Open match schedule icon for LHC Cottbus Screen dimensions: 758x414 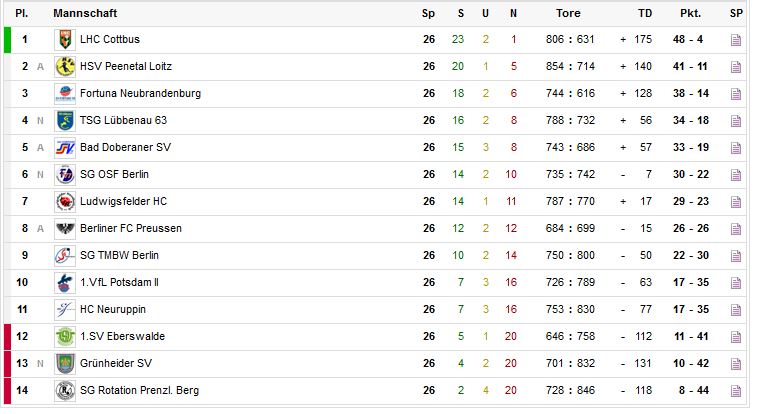click(736, 40)
